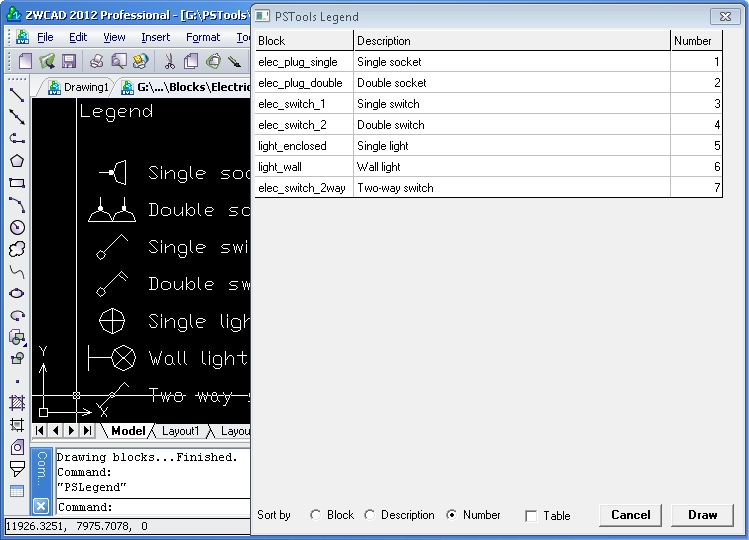Image resolution: width=749 pixels, height=540 pixels.
Task: Click the Match Properties brush icon
Action: (x=235, y=61)
